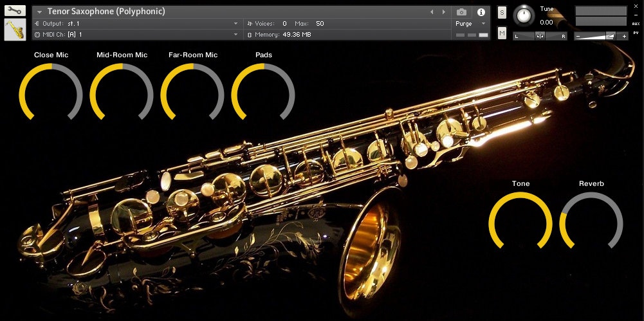Go to next instrument with right arrow
644x321 pixels.
point(443,12)
